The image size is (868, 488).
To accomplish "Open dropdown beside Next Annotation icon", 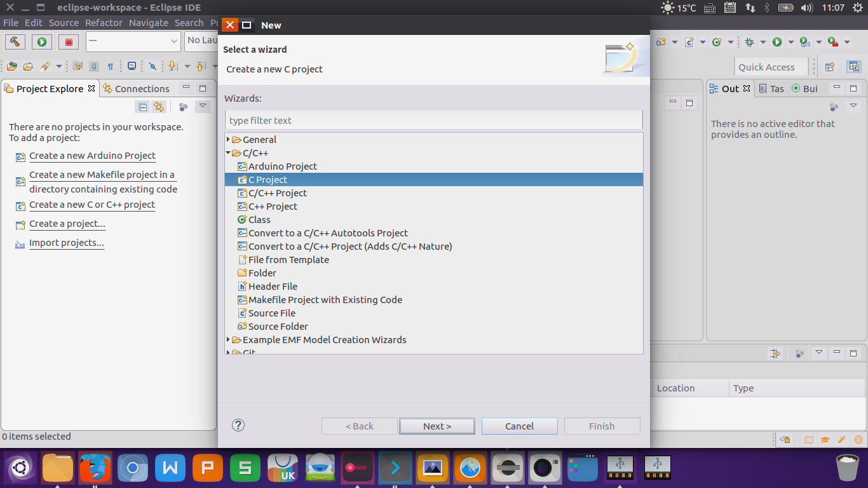I will [x=187, y=66].
